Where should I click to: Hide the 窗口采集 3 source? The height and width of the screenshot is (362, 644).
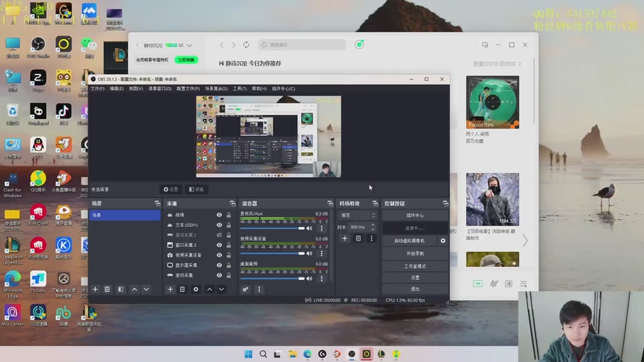pyautogui.click(x=219, y=245)
